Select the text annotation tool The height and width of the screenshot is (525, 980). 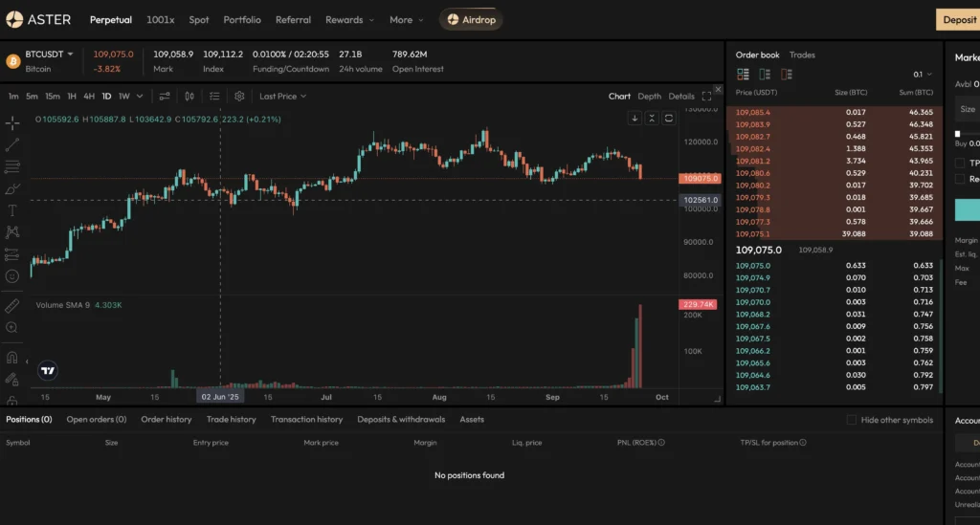point(11,210)
